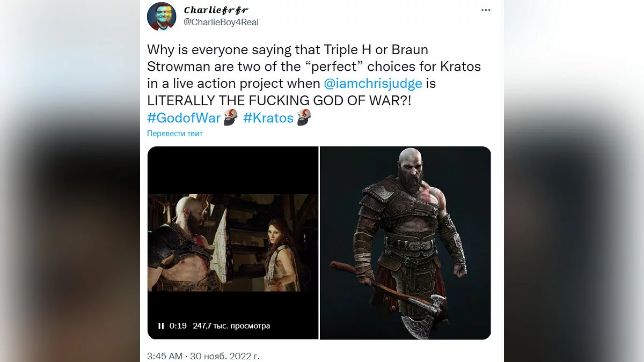This screenshot has width=644, height=362.
Task: Click the Kratos emoji after #GodofWar
Action: pyautogui.click(x=231, y=117)
